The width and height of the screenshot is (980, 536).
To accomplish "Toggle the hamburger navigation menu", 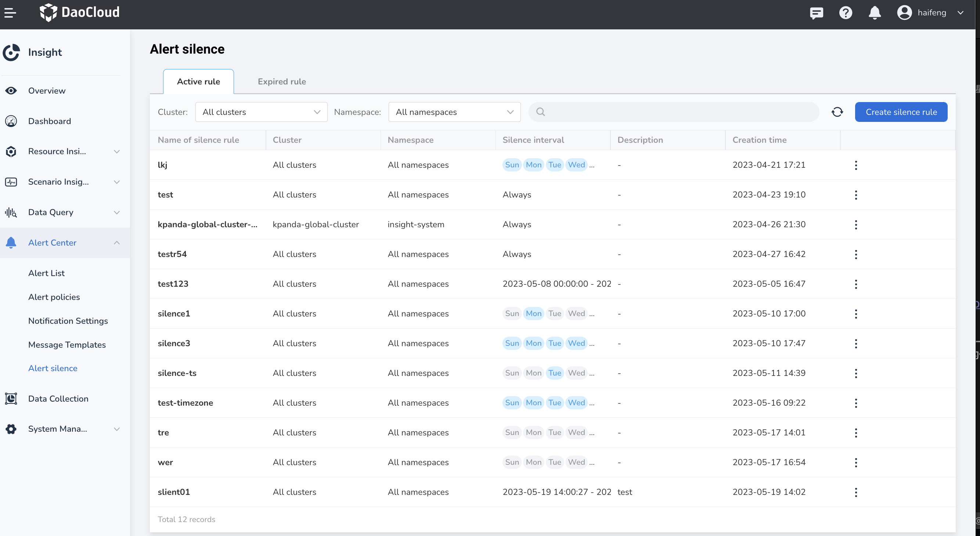I will [10, 12].
